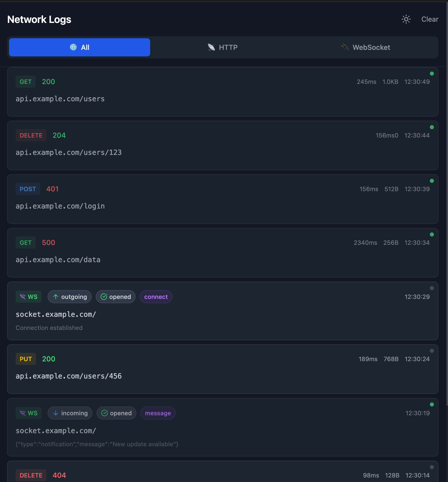The image size is (448, 482).
Task: Click WS badge on outgoing connect entry
Action: point(28,297)
